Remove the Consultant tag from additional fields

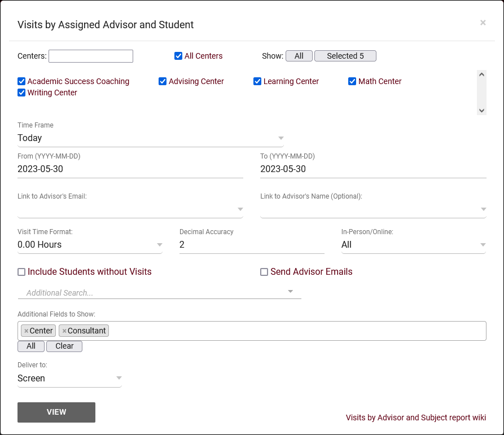(x=64, y=331)
